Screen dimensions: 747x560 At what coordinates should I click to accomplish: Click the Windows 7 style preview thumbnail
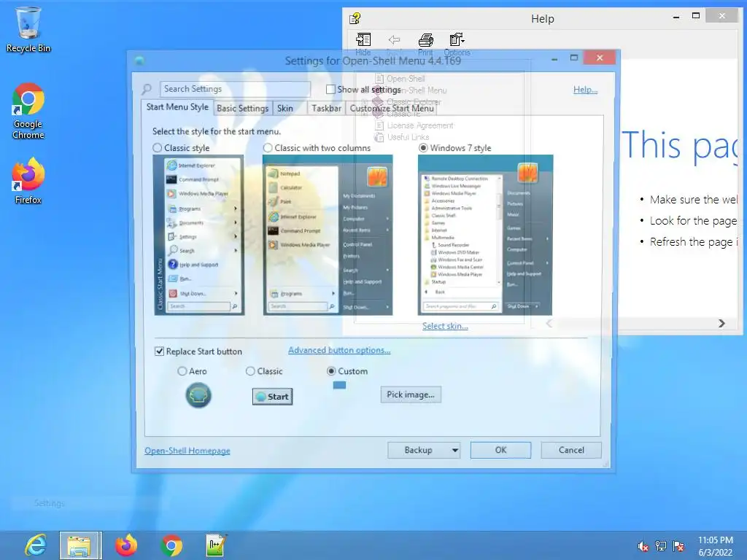pos(485,236)
